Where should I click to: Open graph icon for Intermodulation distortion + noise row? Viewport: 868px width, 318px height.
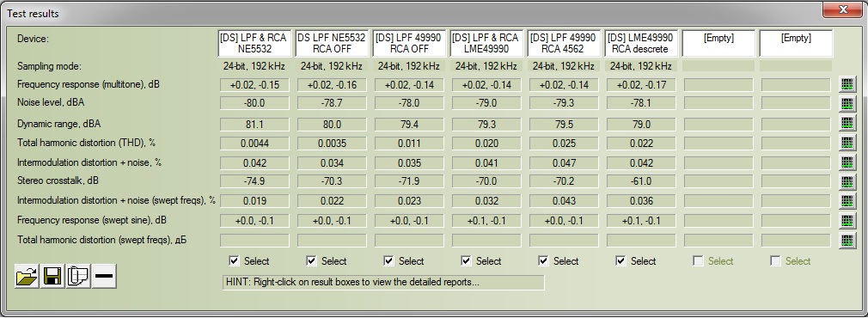pos(847,162)
